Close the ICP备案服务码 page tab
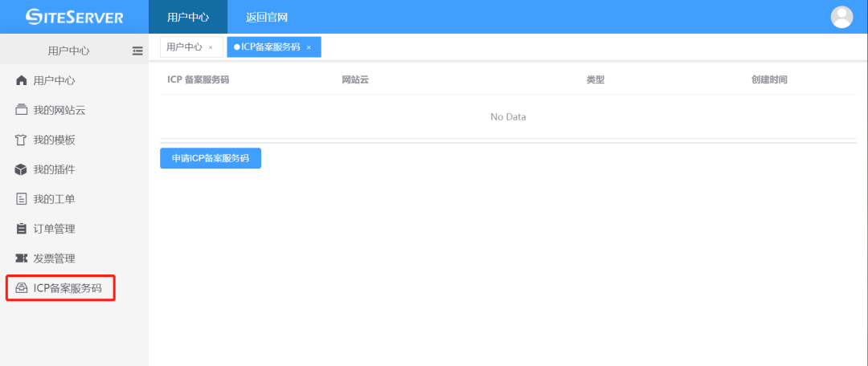The height and width of the screenshot is (366, 868). point(309,47)
